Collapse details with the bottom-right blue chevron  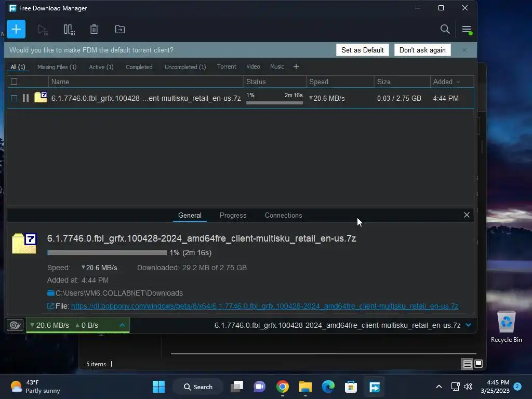tap(468, 325)
